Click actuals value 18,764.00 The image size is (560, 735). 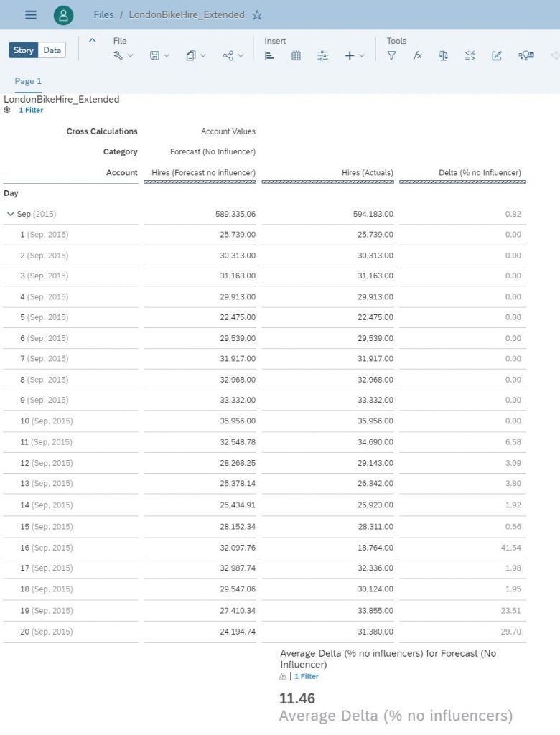click(x=375, y=548)
